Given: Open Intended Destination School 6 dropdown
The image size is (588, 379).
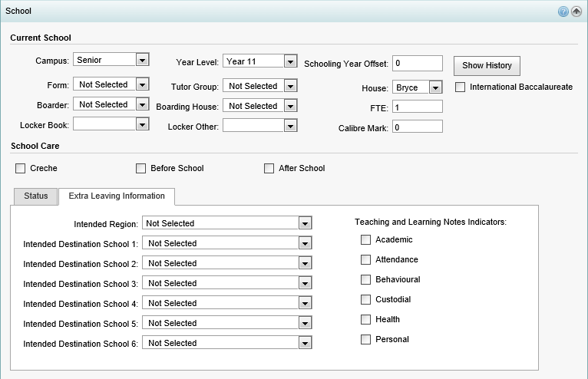Looking at the screenshot, I should (227, 342).
